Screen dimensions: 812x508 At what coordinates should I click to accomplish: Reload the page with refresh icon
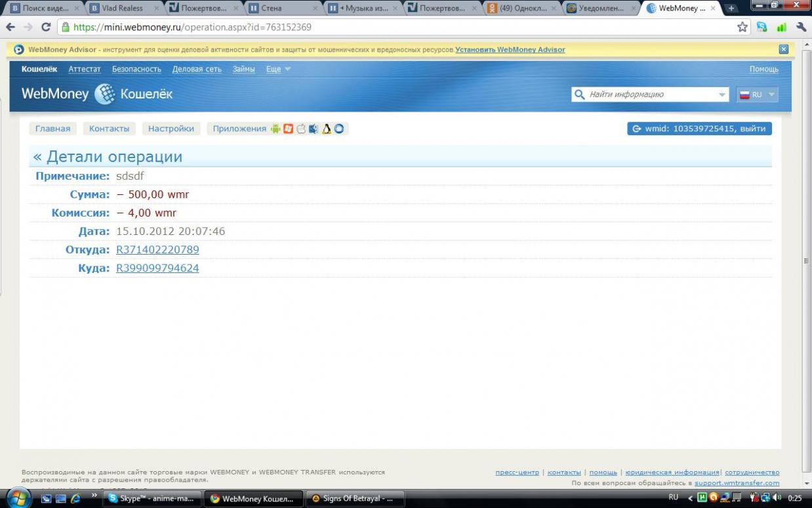coord(46,27)
